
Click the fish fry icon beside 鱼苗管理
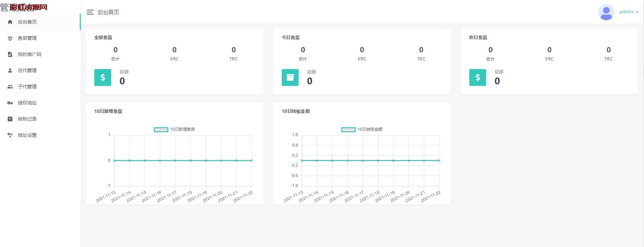point(10,38)
